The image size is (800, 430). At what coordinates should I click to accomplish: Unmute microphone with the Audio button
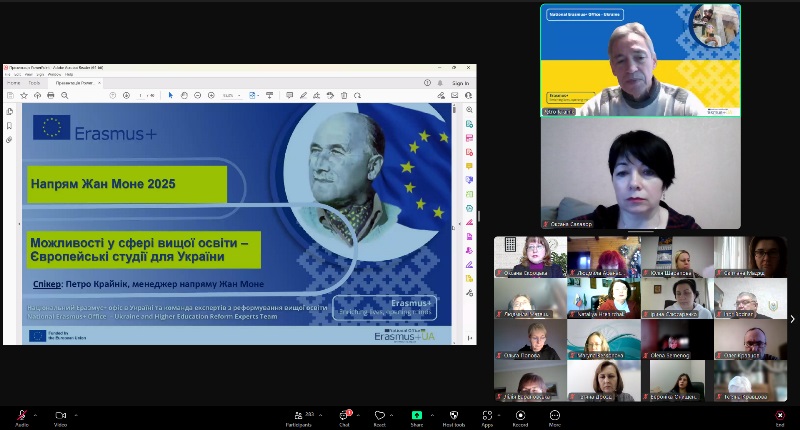click(x=22, y=418)
